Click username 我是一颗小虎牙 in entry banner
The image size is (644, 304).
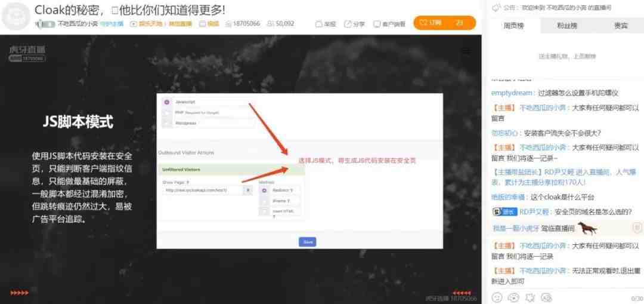[x=515, y=228]
